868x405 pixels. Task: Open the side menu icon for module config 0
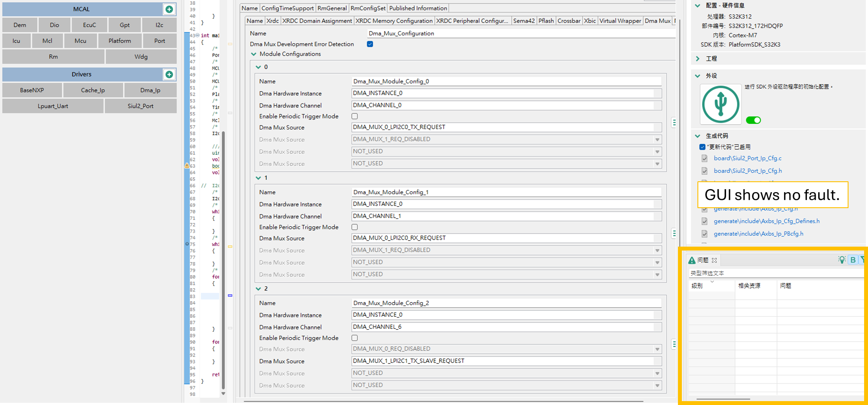click(674, 122)
